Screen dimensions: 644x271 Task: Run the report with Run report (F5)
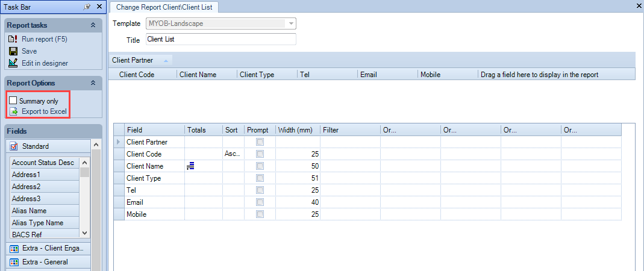(45, 39)
